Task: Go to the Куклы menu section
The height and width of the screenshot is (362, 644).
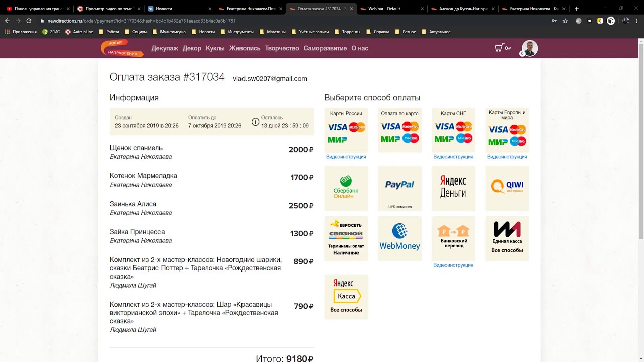Action: coord(215,48)
